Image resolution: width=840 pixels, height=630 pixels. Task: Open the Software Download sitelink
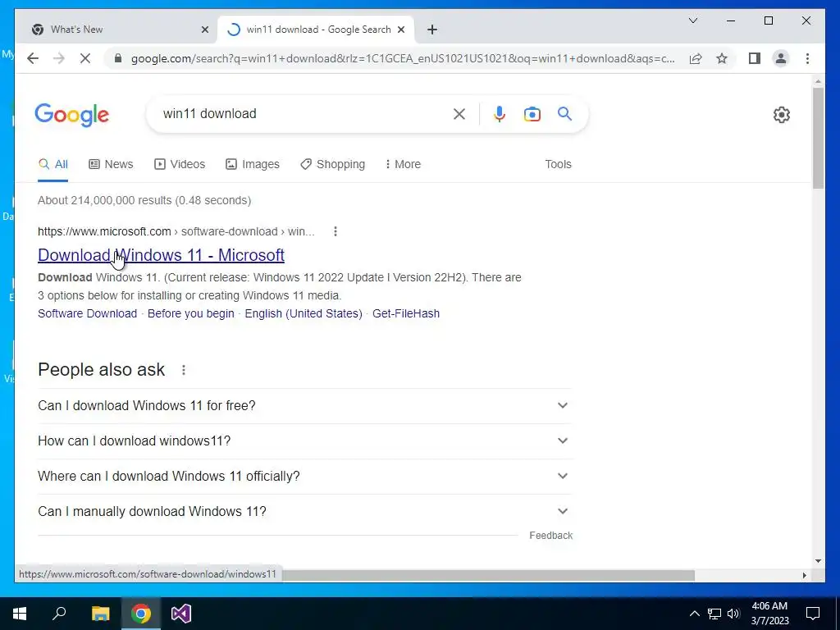[87, 313]
